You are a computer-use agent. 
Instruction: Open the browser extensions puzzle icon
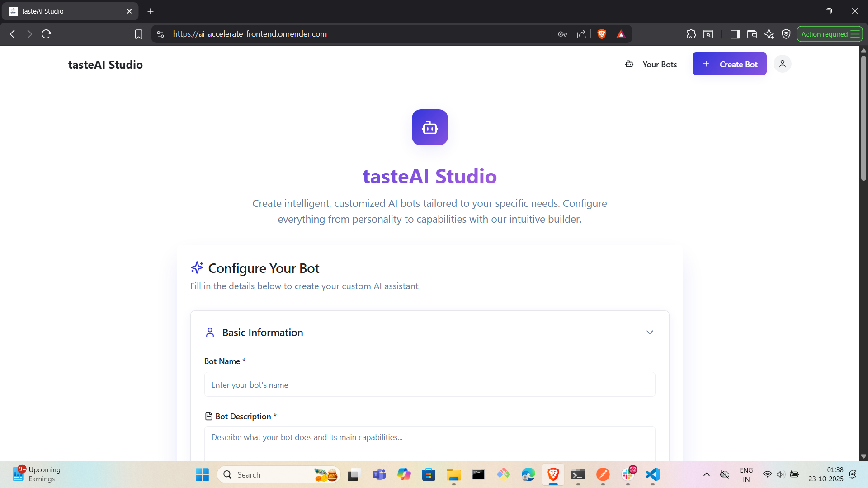click(691, 34)
